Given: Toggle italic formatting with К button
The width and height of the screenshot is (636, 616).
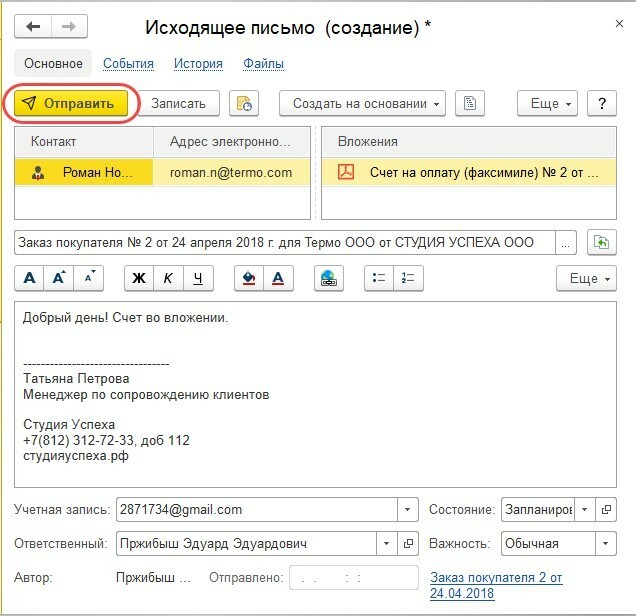Looking at the screenshot, I should tap(168, 278).
